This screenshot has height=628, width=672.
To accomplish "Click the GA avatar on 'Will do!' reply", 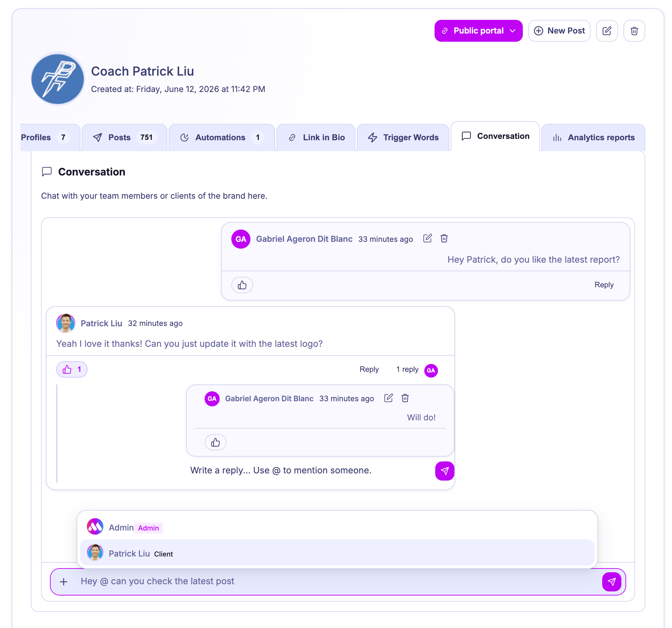I will click(x=212, y=399).
